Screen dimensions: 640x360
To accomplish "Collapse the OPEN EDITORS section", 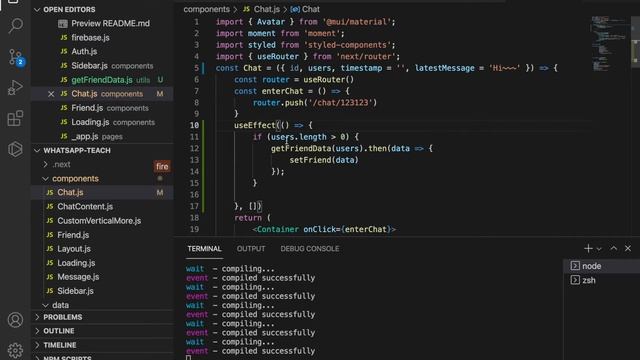I will [102, 9].
